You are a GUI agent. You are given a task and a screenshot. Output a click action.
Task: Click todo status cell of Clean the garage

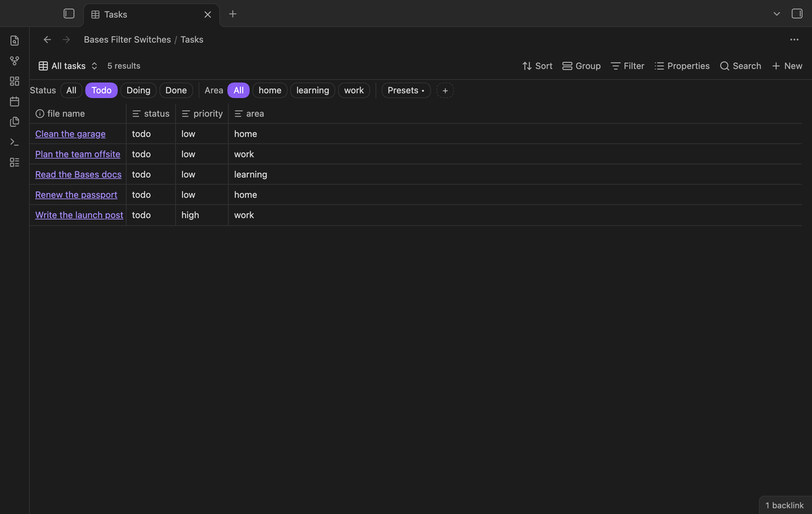pos(151,134)
